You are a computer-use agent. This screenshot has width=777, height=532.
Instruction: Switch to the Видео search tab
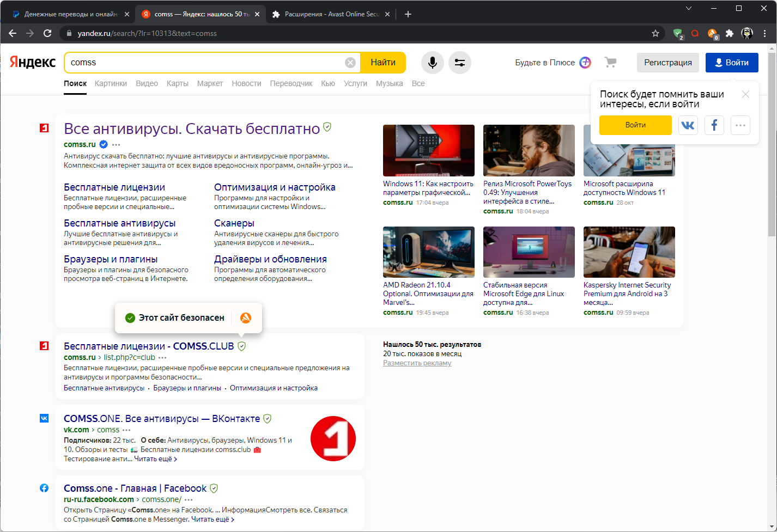(147, 83)
